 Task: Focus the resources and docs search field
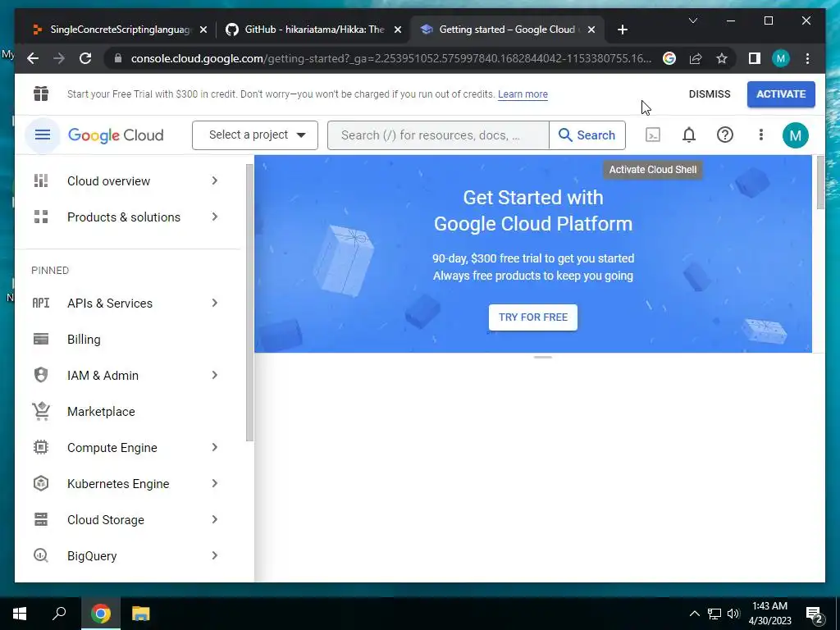pyautogui.click(x=438, y=135)
